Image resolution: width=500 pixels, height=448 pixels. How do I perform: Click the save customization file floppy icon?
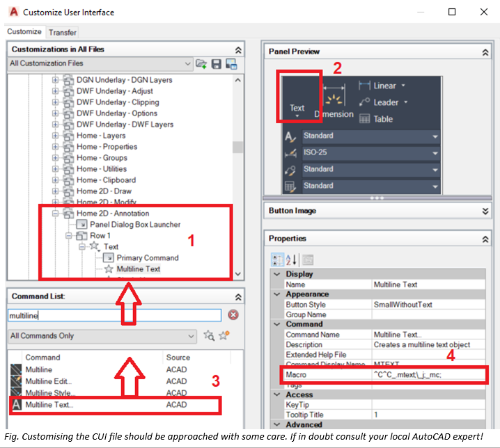(x=217, y=64)
